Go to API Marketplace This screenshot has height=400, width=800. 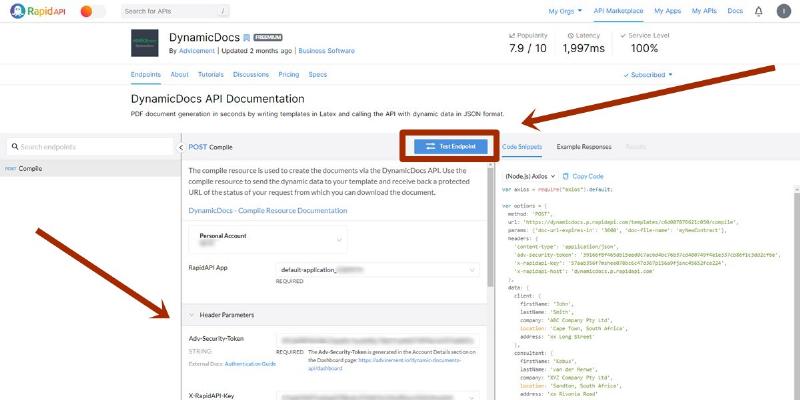pyautogui.click(x=618, y=11)
